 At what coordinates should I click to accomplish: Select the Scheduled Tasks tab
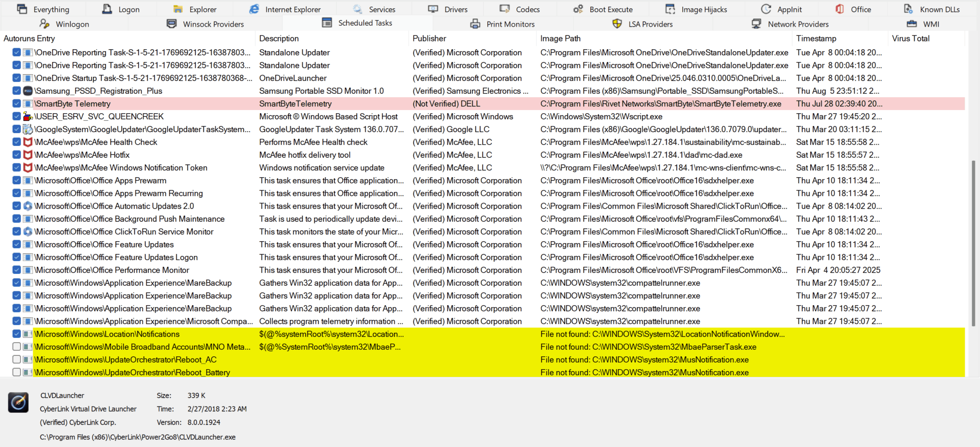(x=357, y=23)
